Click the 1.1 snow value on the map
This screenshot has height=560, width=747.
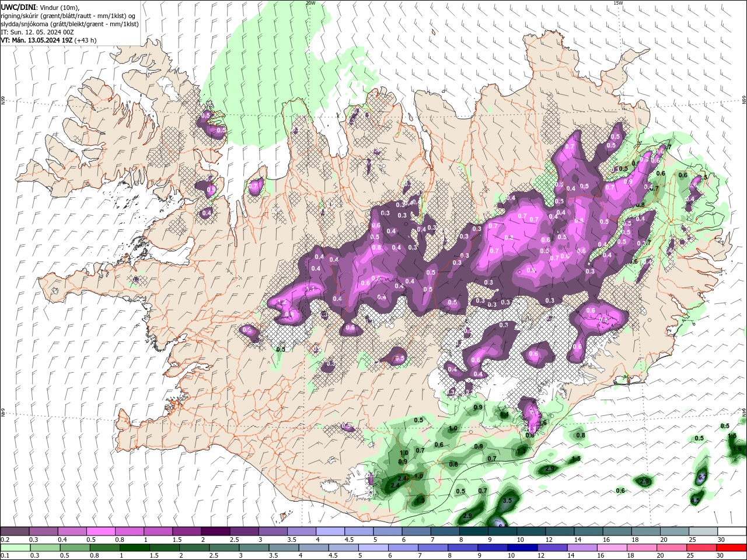tap(311, 289)
